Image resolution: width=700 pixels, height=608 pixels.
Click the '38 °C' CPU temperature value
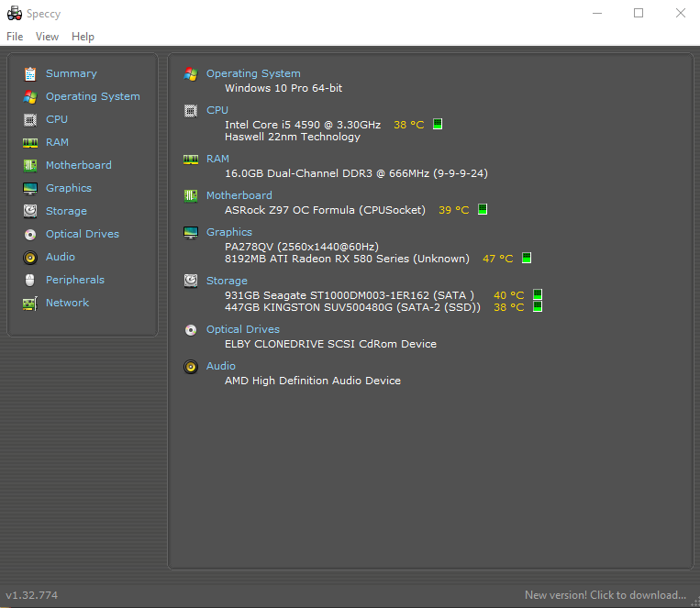[x=408, y=125]
